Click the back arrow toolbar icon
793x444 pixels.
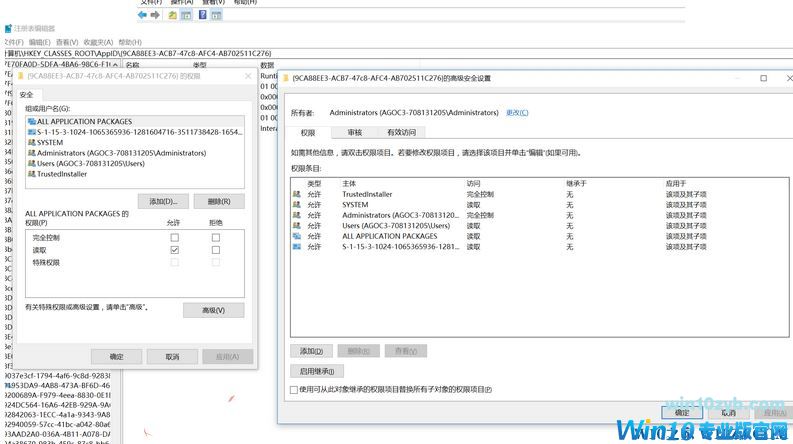[x=142, y=15]
